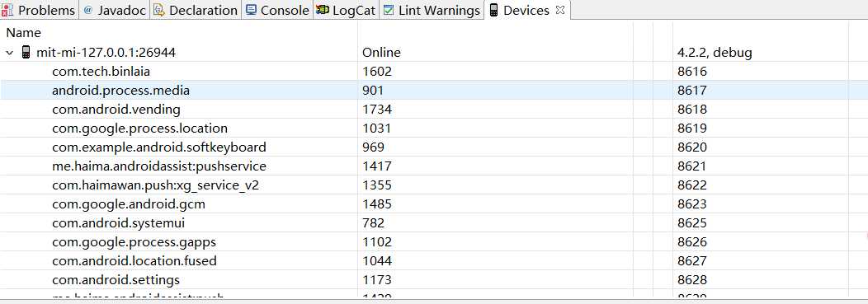Image resolution: width=868 pixels, height=304 pixels.
Task: Select process com.example.android.softkeyboard
Action: click(x=159, y=147)
